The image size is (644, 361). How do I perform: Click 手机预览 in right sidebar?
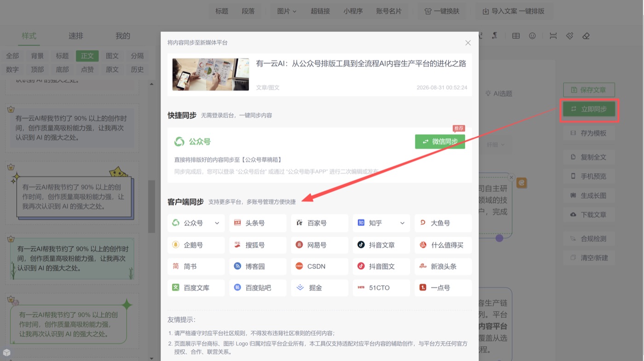coord(589,176)
